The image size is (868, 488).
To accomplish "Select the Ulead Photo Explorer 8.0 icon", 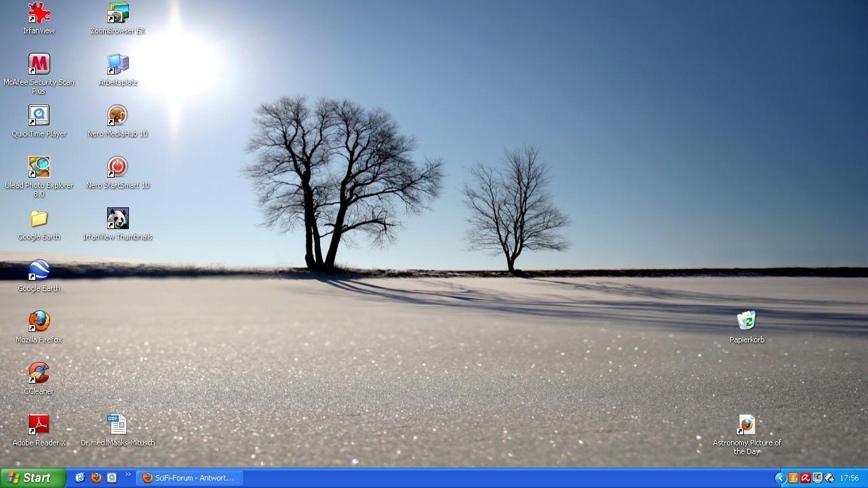I will (x=39, y=167).
